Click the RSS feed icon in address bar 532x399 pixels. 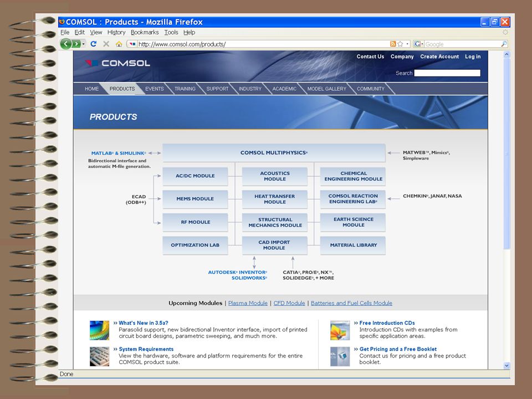[x=393, y=44]
